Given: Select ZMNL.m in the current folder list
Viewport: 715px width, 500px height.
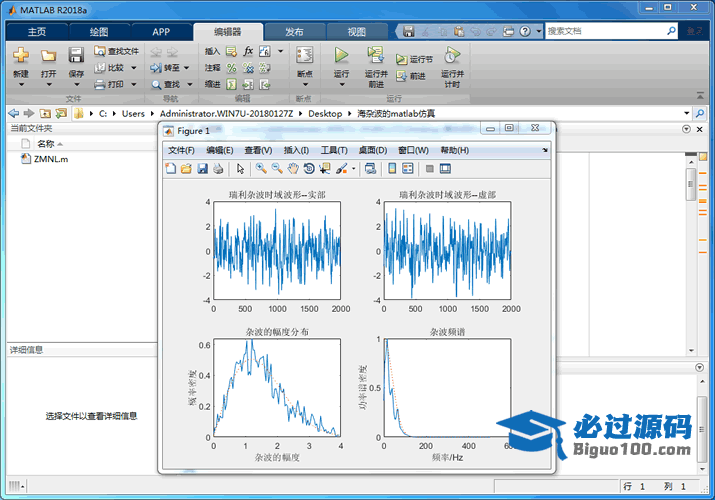Looking at the screenshot, I should (50, 159).
